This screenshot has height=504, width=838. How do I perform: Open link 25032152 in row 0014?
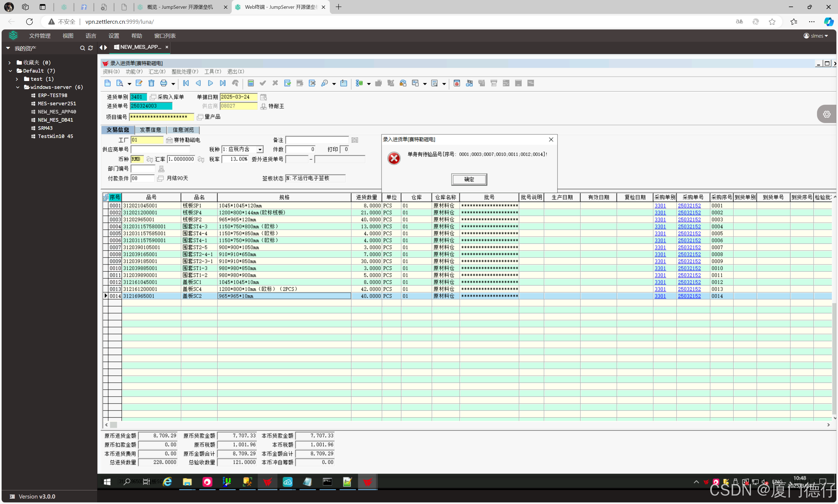point(689,296)
